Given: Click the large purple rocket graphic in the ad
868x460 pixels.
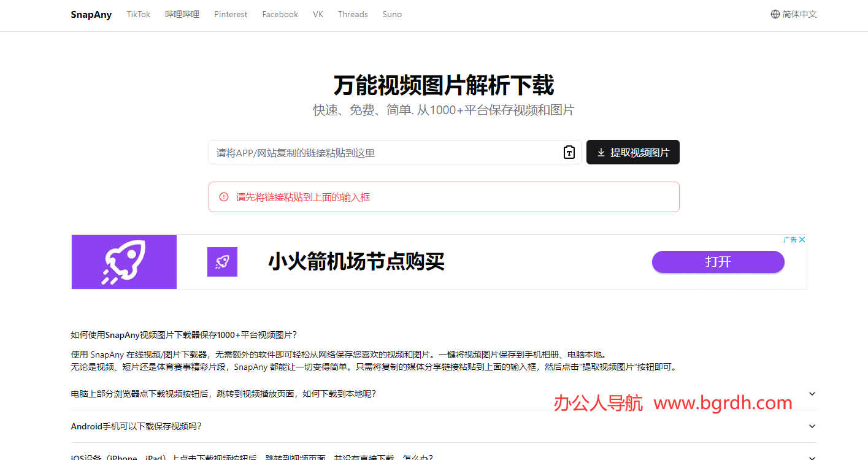Looking at the screenshot, I should 124,261.
